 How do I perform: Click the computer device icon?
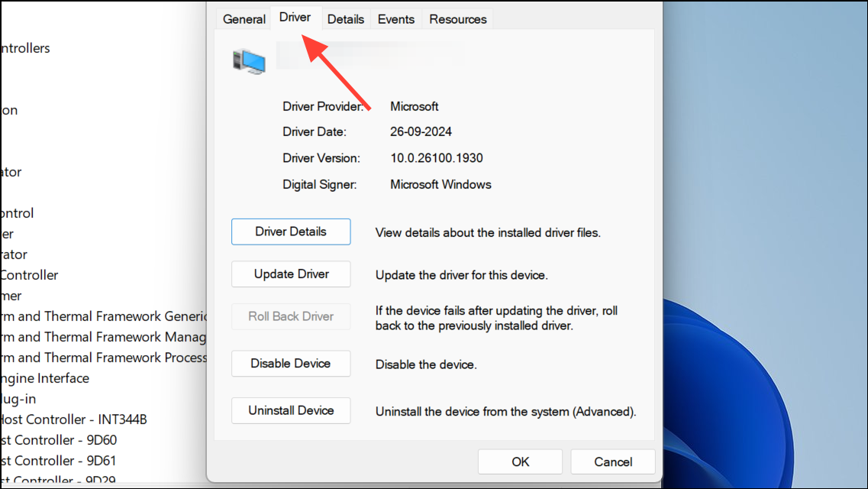pyautogui.click(x=249, y=61)
